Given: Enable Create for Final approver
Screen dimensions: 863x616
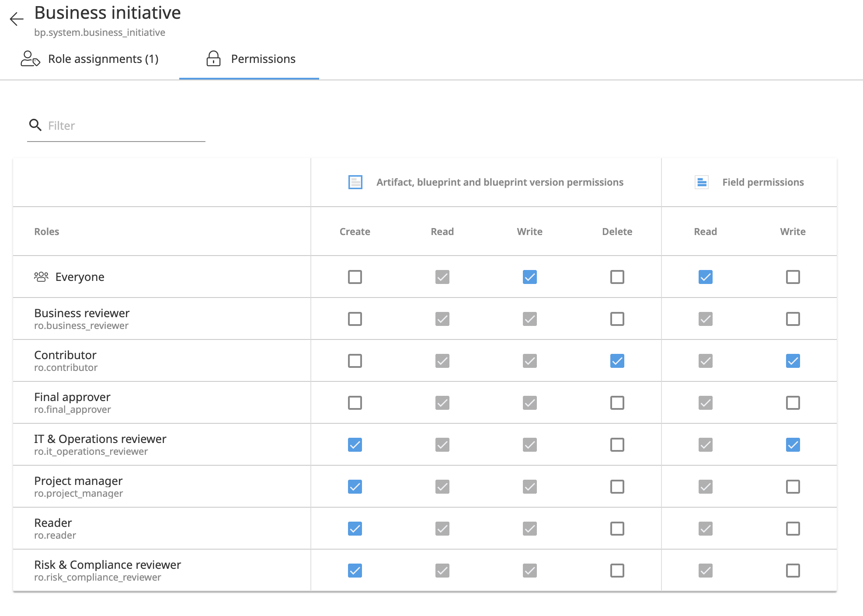Looking at the screenshot, I should 355,403.
